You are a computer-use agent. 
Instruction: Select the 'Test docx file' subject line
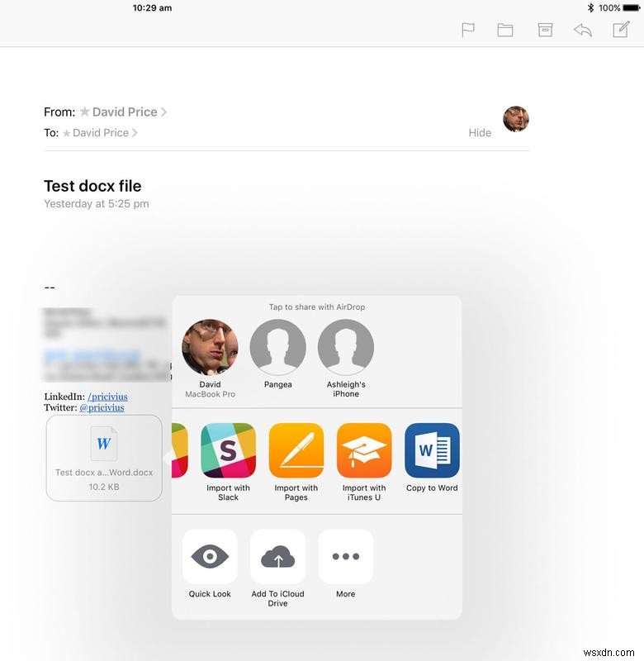92,186
